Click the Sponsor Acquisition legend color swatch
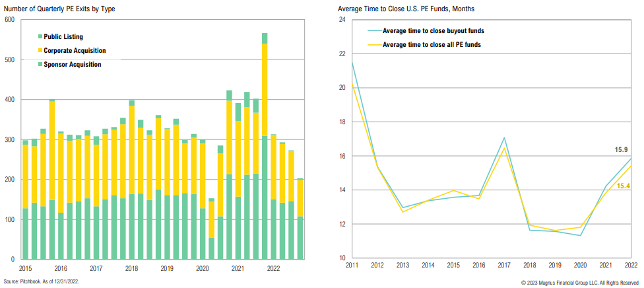Image resolution: width=644 pixels, height=288 pixels. point(41,64)
